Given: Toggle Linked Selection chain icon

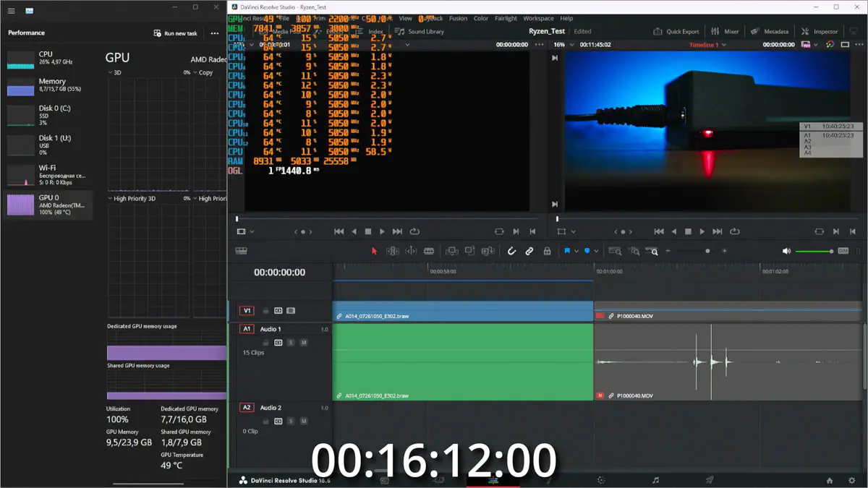Looking at the screenshot, I should click(x=529, y=251).
